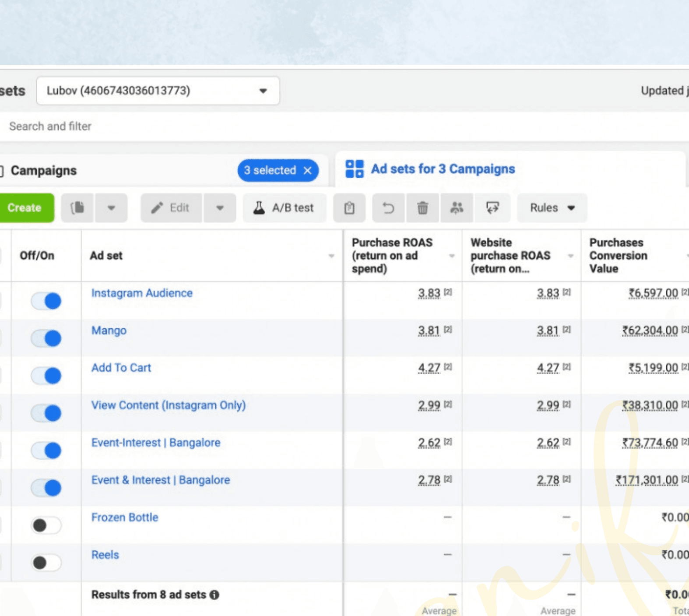Select Ad sets for 3 Campaigns tab
Viewport: 689px width, 616px height.
[x=443, y=169]
